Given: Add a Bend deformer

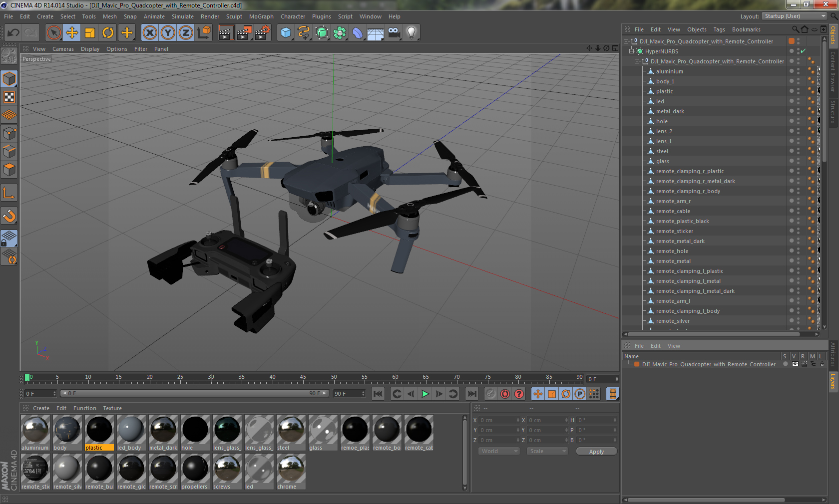Looking at the screenshot, I should [358, 33].
